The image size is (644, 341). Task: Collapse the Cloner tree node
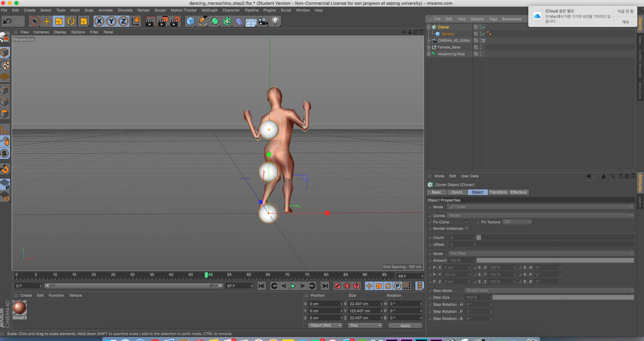click(429, 27)
